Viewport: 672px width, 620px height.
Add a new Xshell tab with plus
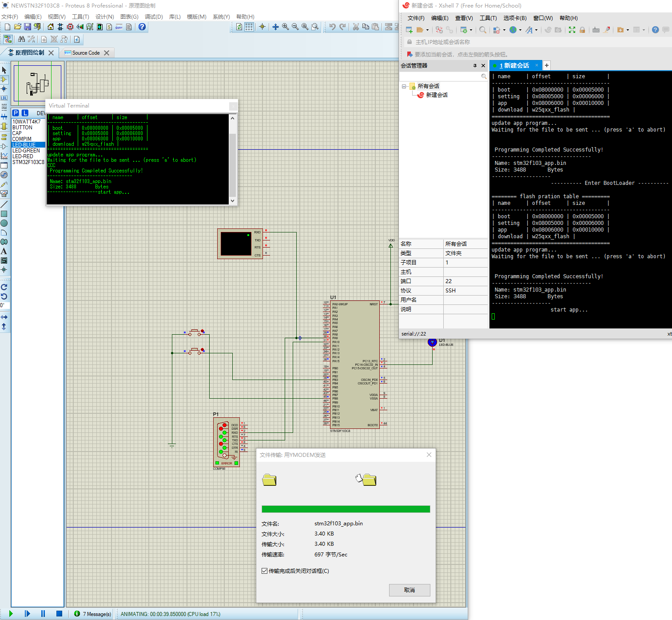click(547, 65)
